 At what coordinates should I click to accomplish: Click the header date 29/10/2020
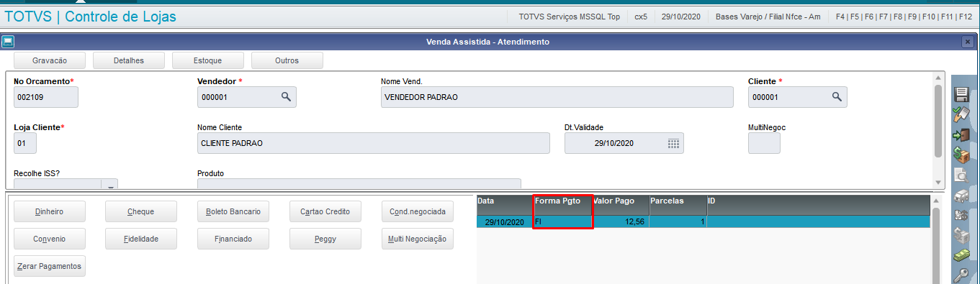click(681, 17)
